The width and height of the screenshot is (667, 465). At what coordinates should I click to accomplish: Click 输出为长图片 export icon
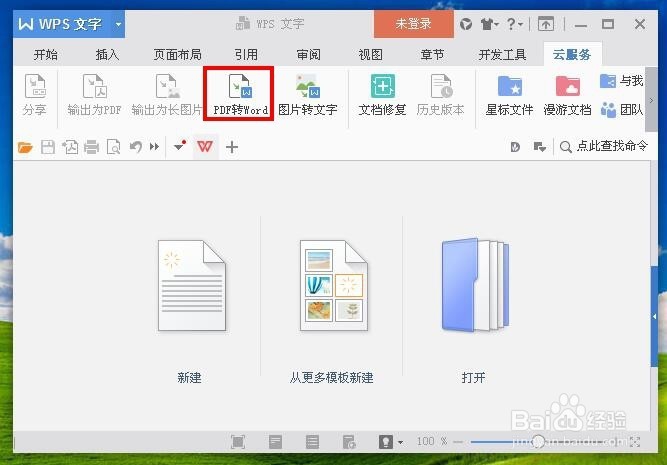click(x=167, y=86)
